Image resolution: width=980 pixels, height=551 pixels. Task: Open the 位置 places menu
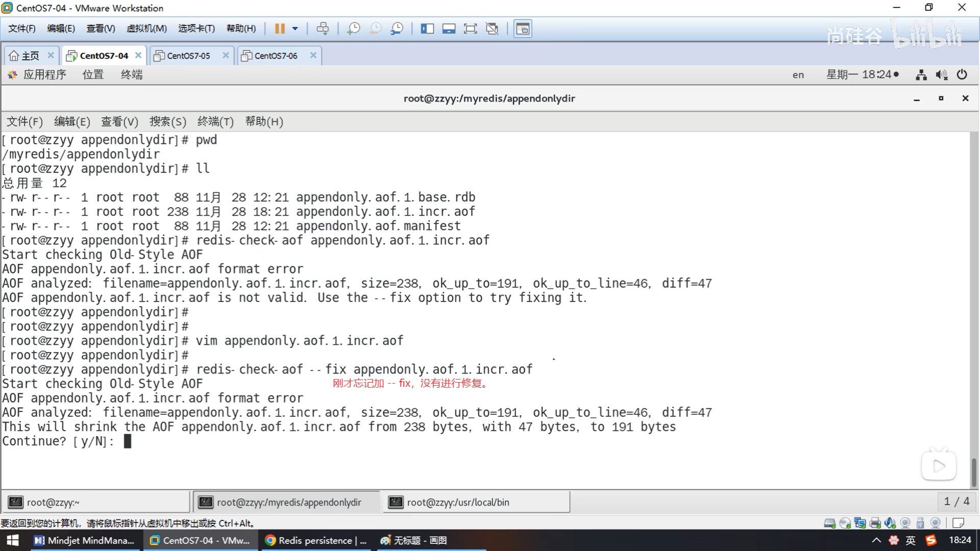(93, 74)
